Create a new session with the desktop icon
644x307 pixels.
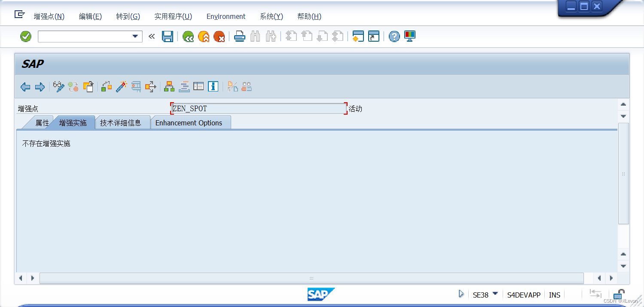click(357, 36)
